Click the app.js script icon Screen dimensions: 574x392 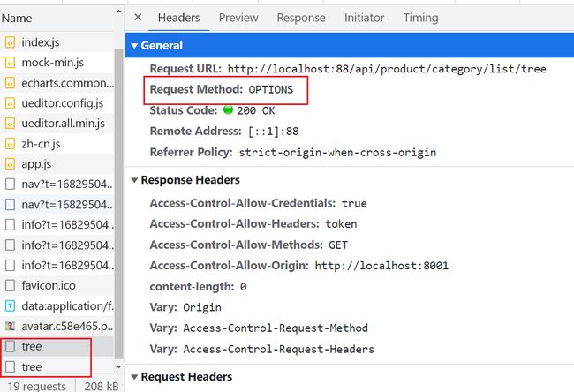(x=11, y=163)
